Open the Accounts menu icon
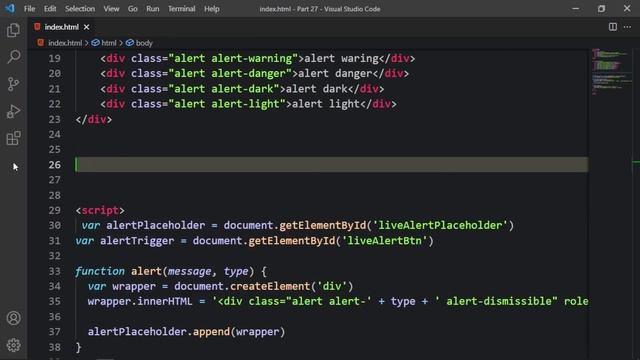Screen dimensions: 640x360 point(13,318)
